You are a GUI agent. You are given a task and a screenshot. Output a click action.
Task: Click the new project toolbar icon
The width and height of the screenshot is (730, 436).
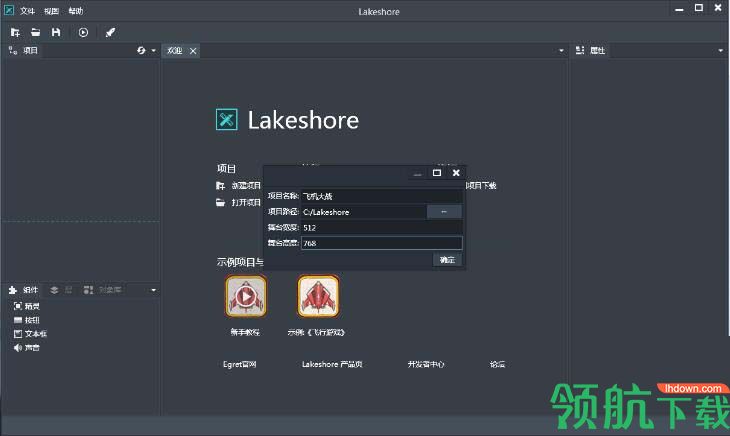pyautogui.click(x=15, y=32)
